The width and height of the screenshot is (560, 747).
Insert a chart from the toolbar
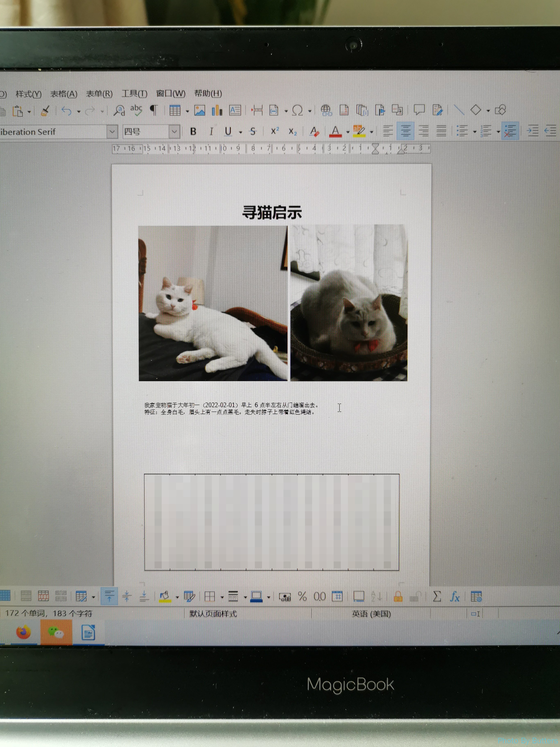(217, 110)
